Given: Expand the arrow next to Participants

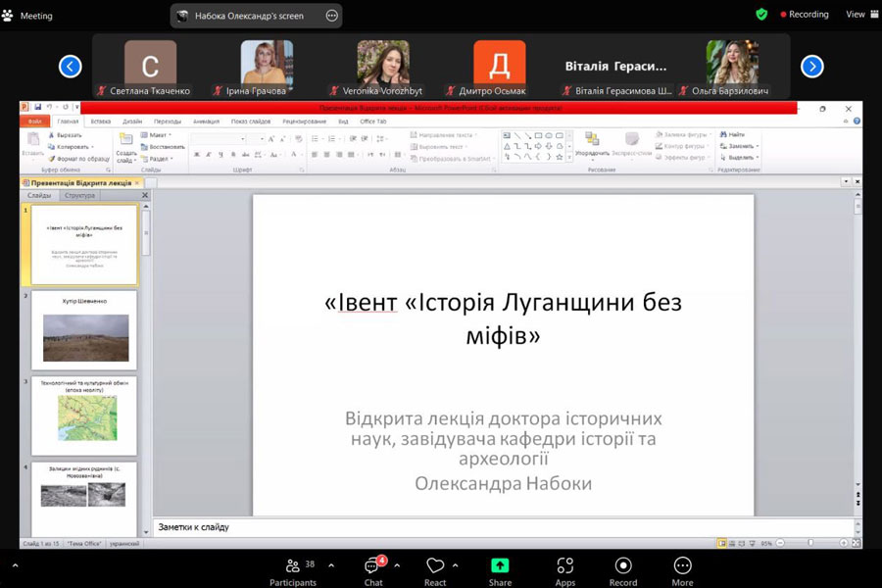Looking at the screenshot, I should coord(331,565).
